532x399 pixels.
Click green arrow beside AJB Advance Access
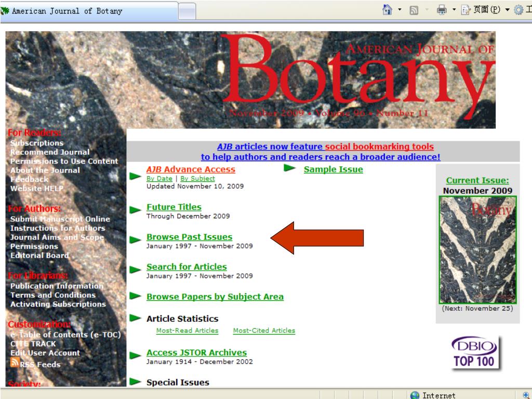[x=135, y=176]
